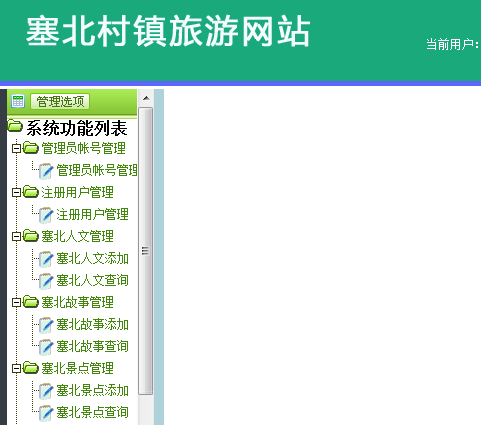
Task: Open the 塞北人文查询 page
Action: tap(92, 280)
